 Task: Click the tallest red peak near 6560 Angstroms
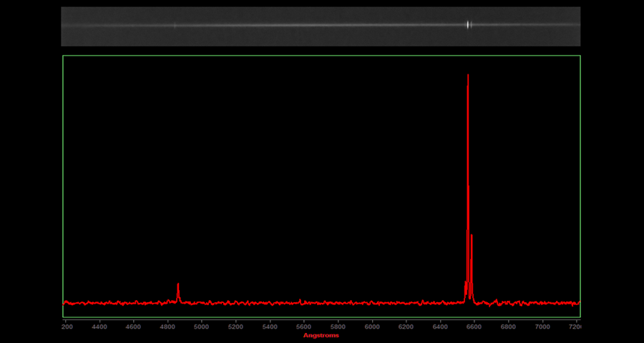tap(468, 76)
